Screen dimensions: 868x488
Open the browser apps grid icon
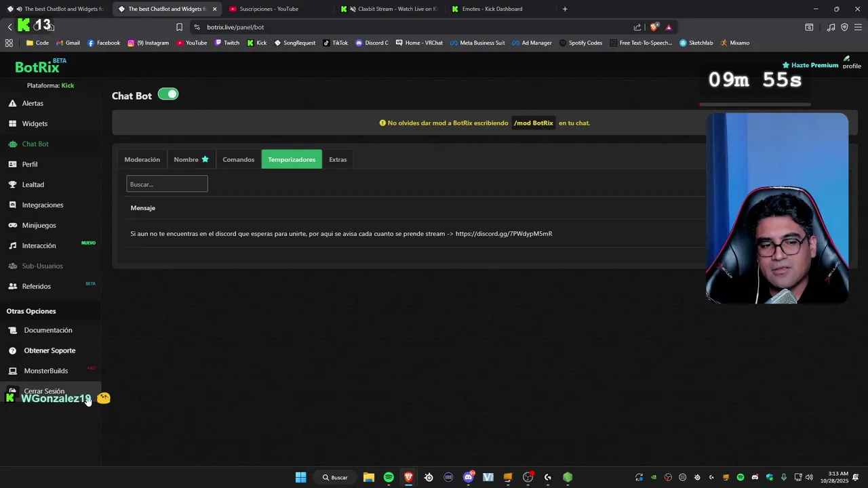coord(9,43)
